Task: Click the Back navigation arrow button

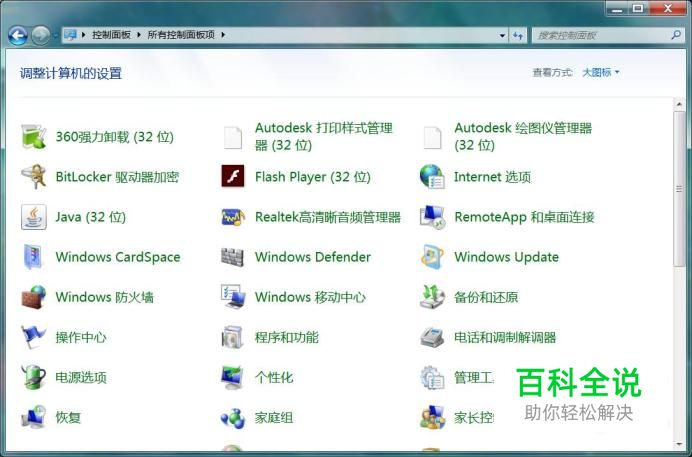Action: point(18,35)
